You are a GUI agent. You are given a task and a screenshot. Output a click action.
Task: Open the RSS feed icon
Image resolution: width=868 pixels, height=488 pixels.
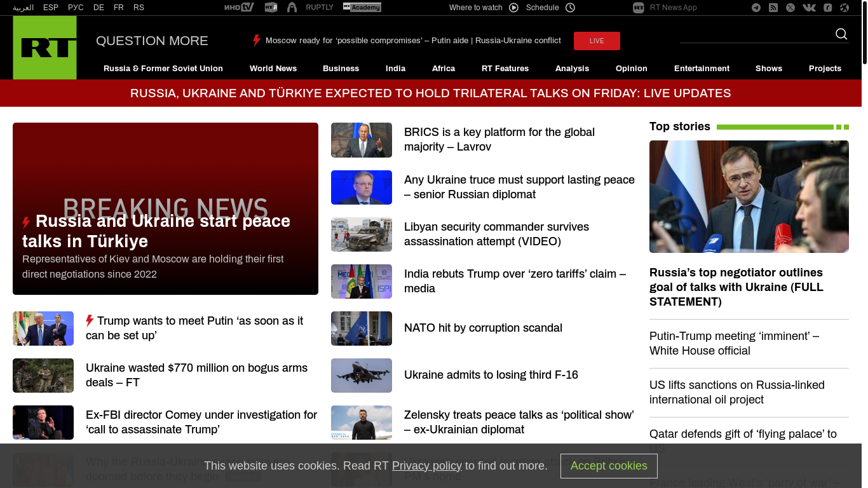[773, 8]
